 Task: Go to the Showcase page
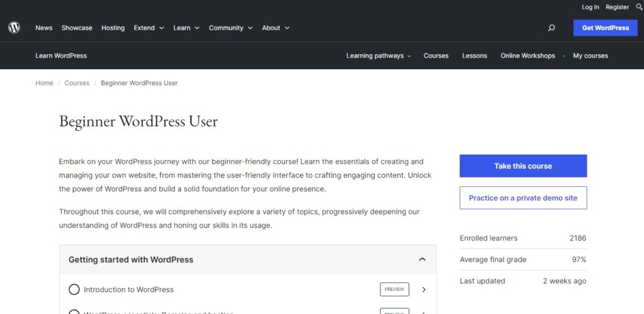[x=77, y=28]
